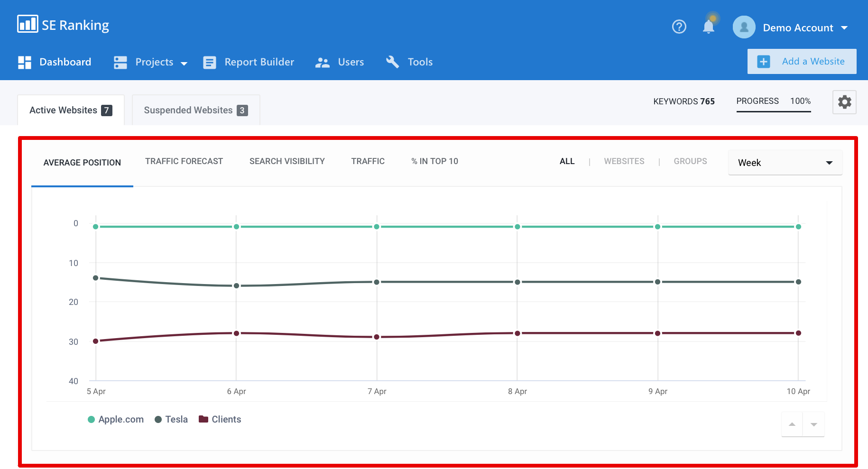The width and height of the screenshot is (868, 469).
Task: Open the notifications bell
Action: [708, 27]
